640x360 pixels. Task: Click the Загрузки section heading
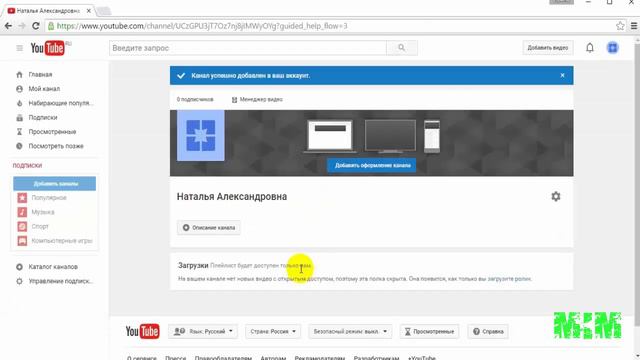click(193, 265)
